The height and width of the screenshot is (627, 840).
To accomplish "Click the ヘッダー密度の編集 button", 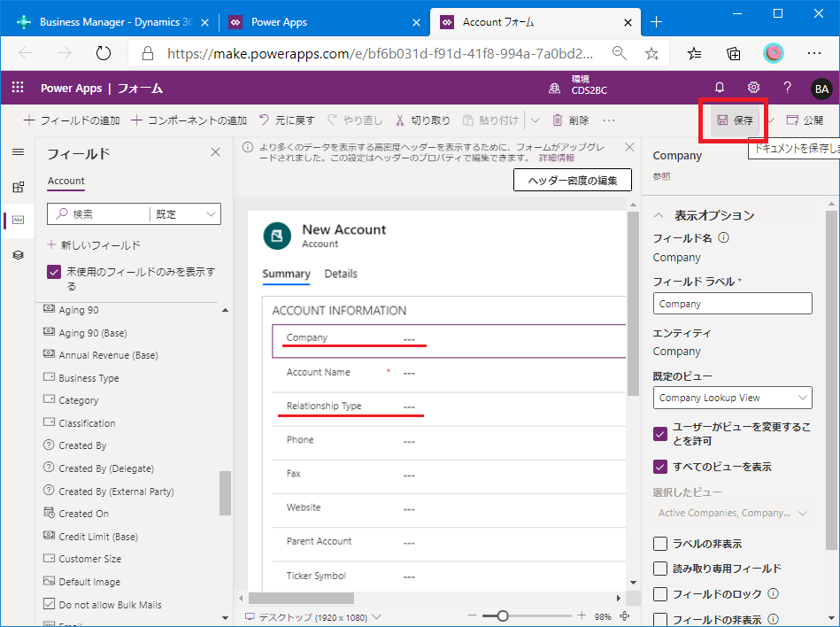I will 573,180.
